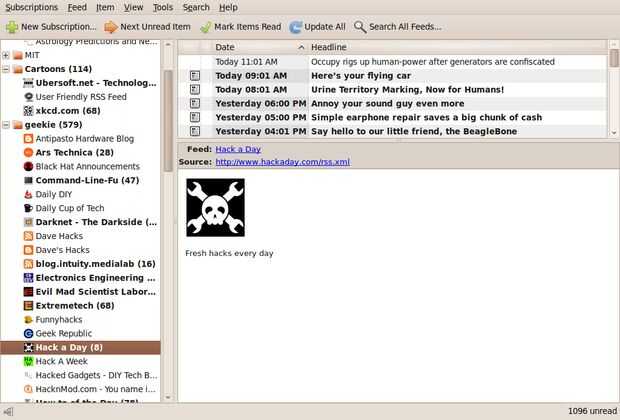Open the View menu

134,7
